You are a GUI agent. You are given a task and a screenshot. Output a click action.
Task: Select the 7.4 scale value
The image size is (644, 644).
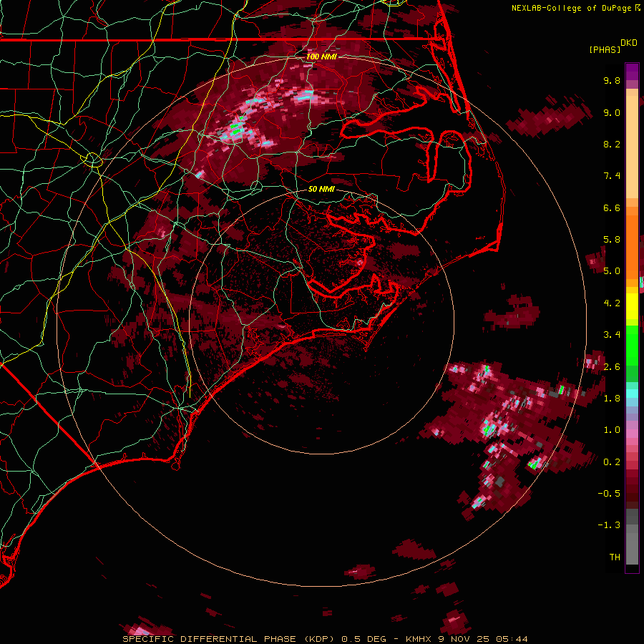[x=612, y=176]
